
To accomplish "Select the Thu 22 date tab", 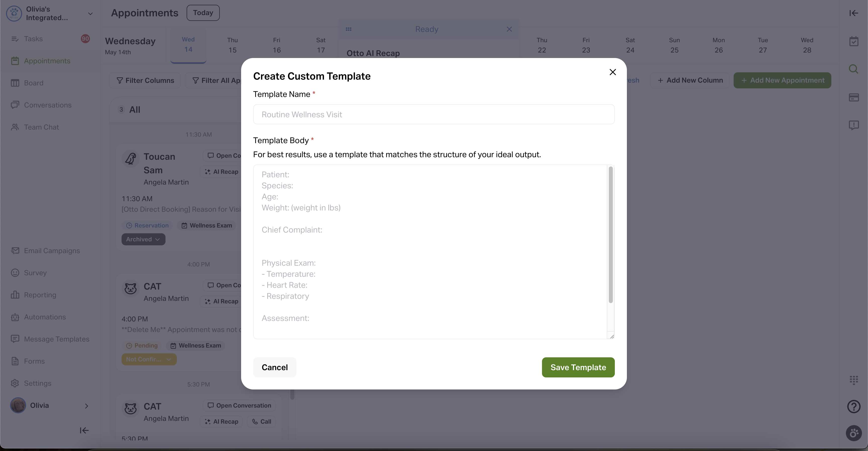I will 541,45.
